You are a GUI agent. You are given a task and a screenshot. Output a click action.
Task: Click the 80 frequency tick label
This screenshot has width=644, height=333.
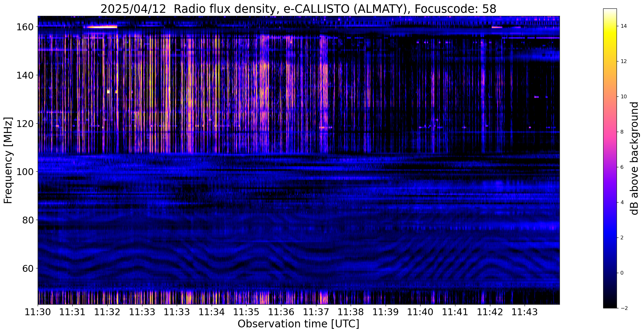(28, 220)
